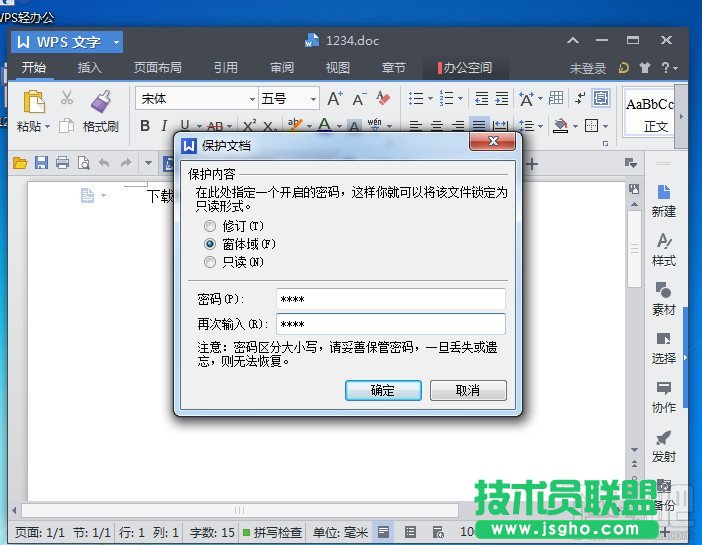Screen dimensions: 702x545
Task: Increase font size with A+ icon
Action: [335, 99]
